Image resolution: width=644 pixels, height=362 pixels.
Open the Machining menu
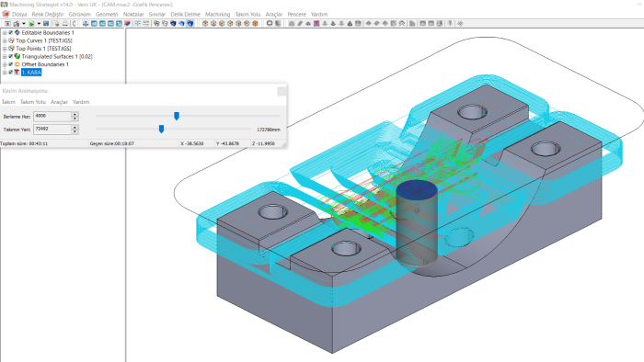(218, 14)
